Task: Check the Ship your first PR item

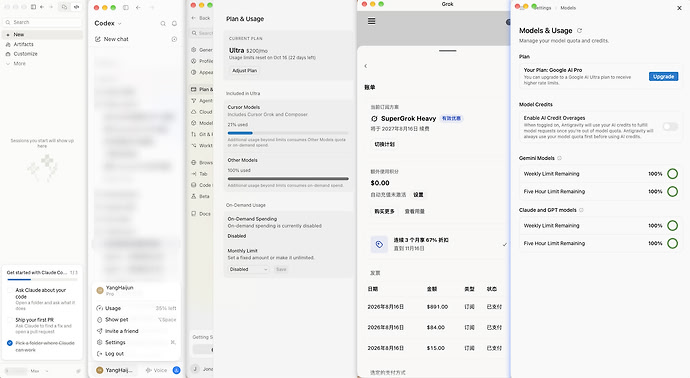Action: point(10,320)
